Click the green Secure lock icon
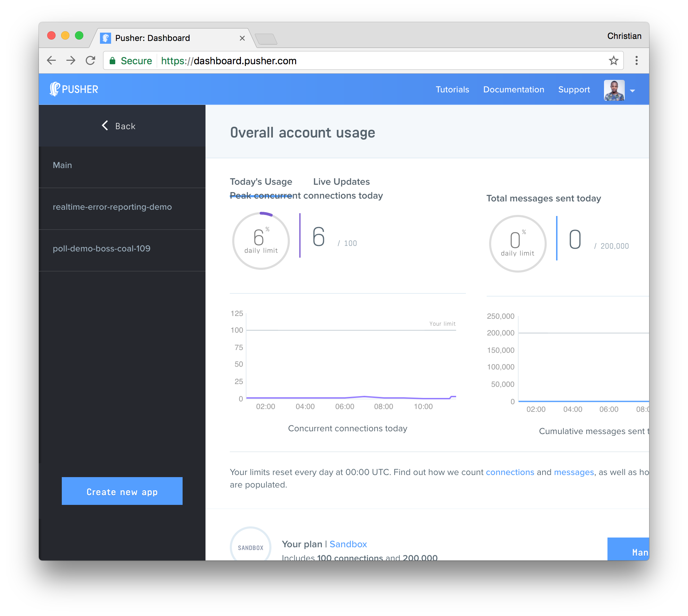 (112, 61)
